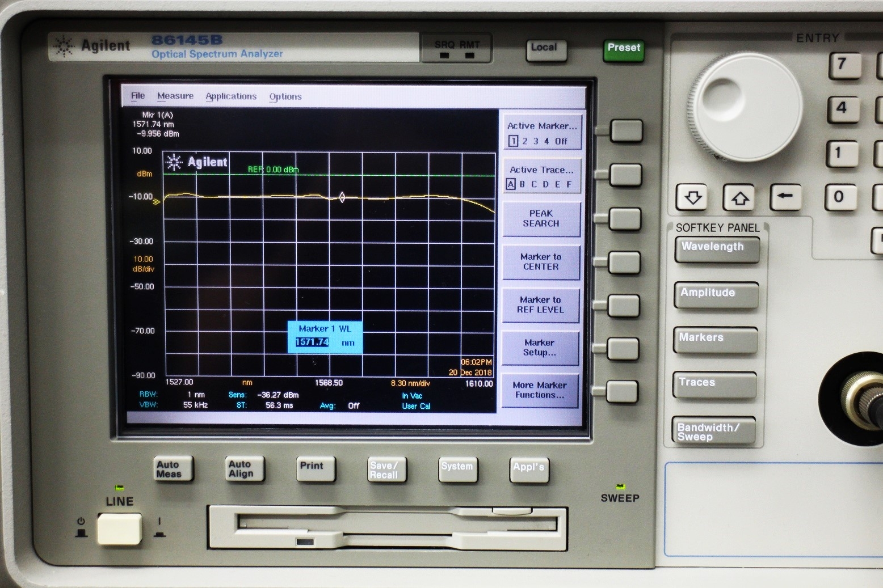Click the Marker 1 WL wavelength field

[x=312, y=342]
